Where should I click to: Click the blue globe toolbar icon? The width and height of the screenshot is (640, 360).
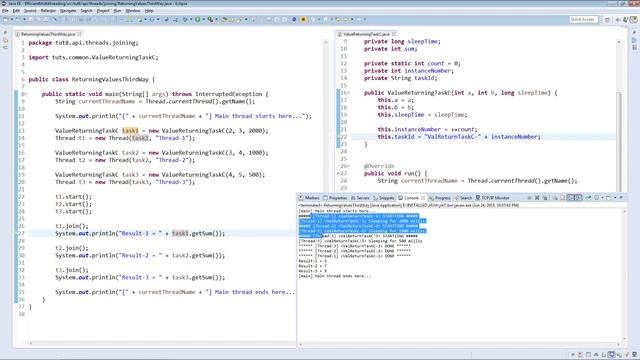294,19
